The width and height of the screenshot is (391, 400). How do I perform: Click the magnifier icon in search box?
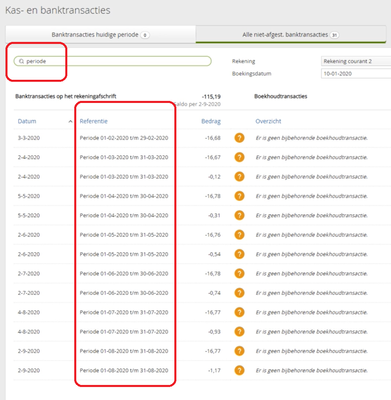[x=21, y=61]
